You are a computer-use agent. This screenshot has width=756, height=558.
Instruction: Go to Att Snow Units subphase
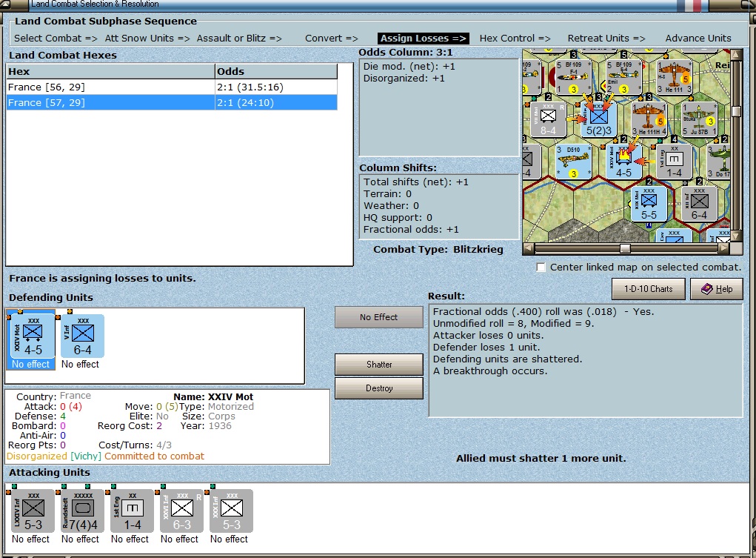click(x=147, y=38)
